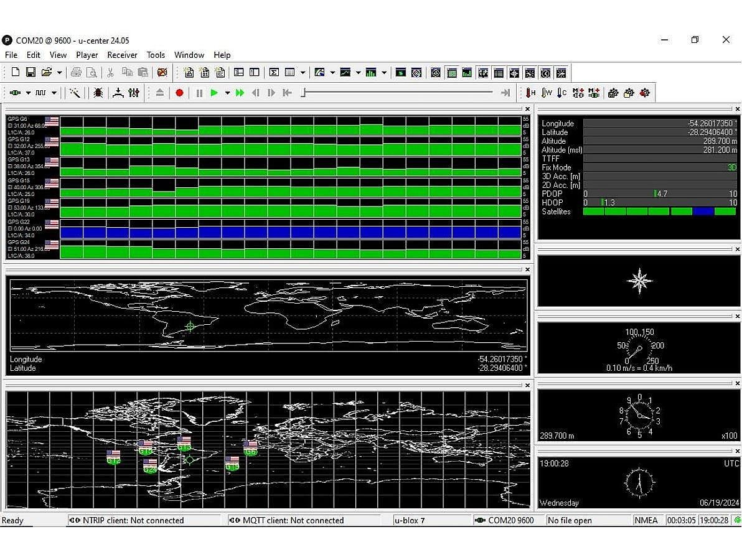Save the file via the floppy disk icon

pos(31,72)
